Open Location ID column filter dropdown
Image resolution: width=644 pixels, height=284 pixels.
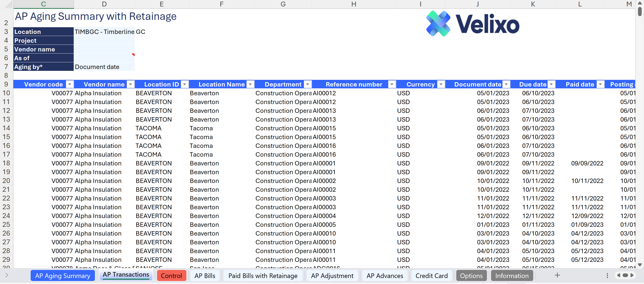[184, 84]
